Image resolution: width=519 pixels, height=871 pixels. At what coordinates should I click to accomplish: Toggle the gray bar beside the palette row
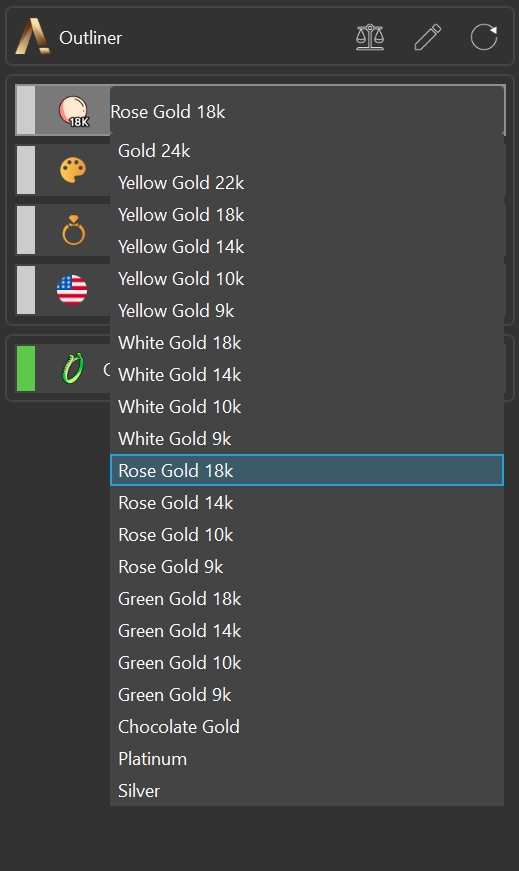point(26,170)
